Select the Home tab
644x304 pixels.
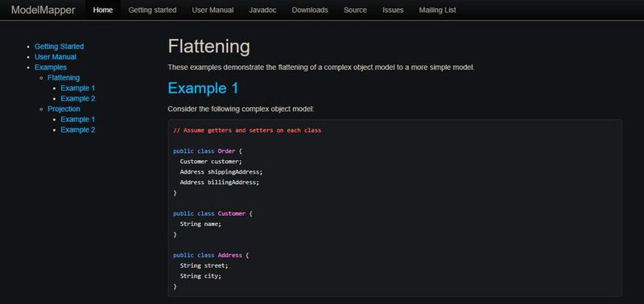tap(103, 10)
